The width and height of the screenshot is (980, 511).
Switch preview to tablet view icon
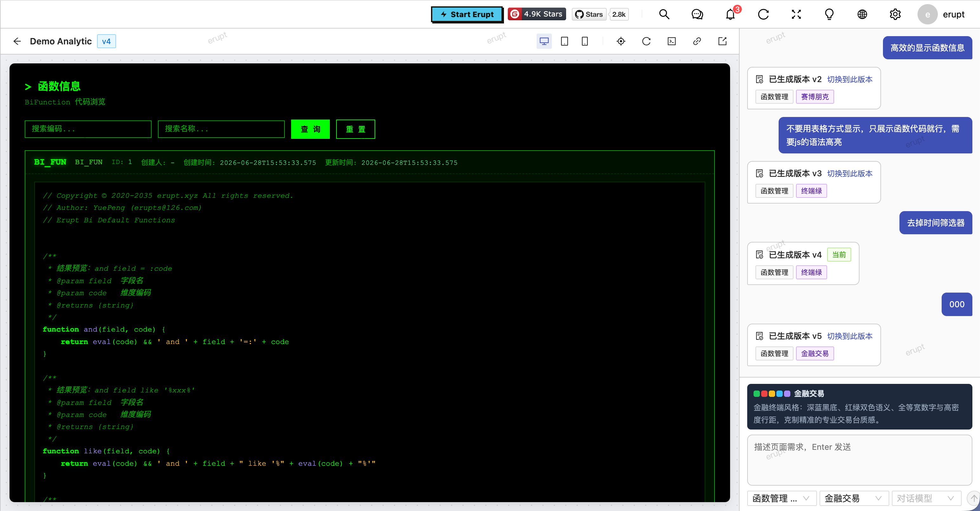coord(565,41)
